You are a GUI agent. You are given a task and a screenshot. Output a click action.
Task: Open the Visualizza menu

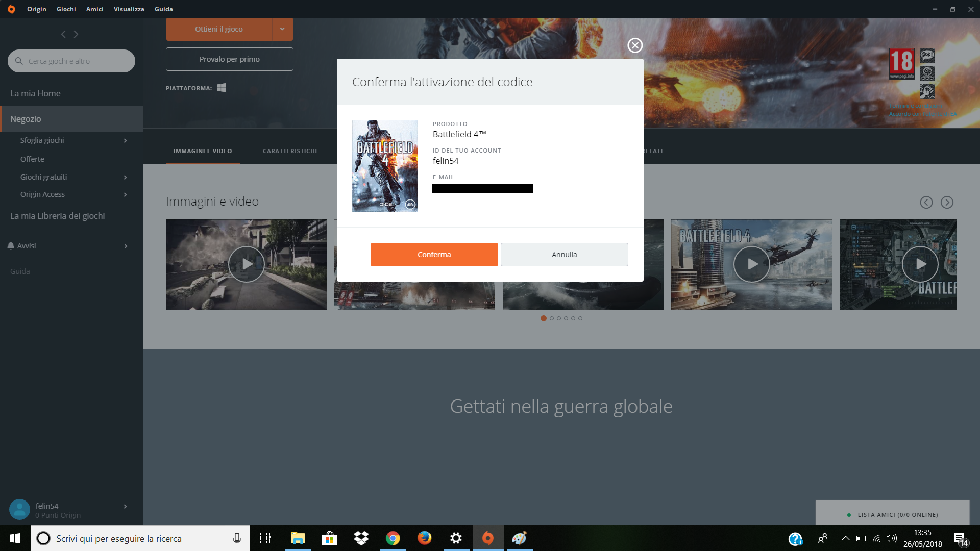[x=129, y=9]
